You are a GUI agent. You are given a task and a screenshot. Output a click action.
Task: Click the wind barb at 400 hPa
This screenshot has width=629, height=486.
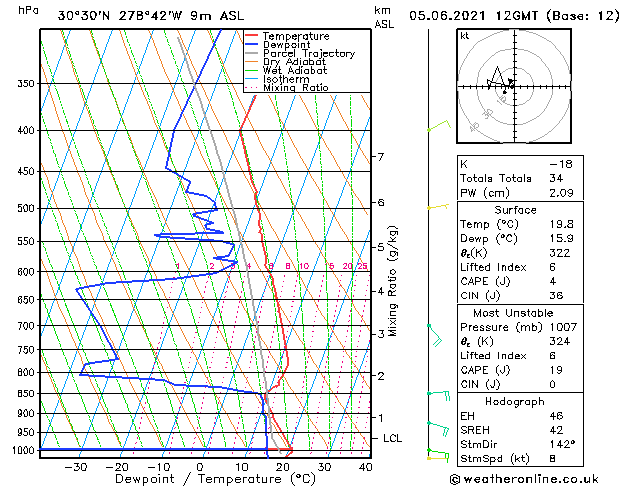pyautogui.click(x=439, y=125)
